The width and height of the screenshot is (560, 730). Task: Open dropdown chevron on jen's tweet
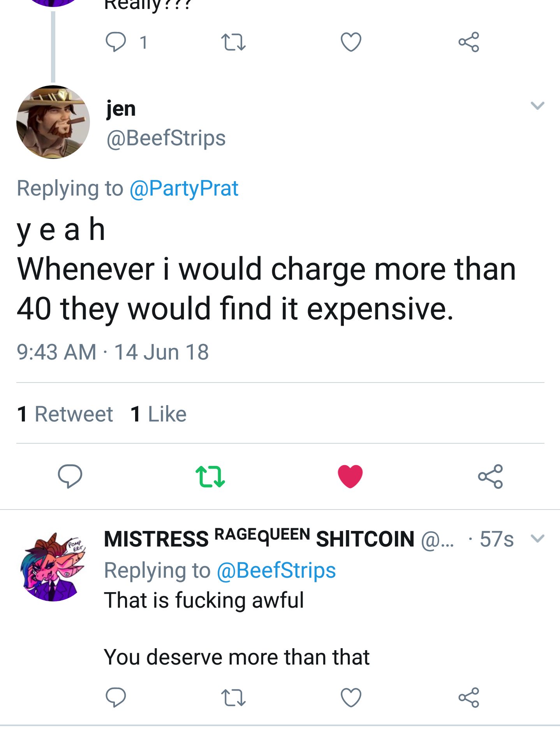pyautogui.click(x=537, y=105)
